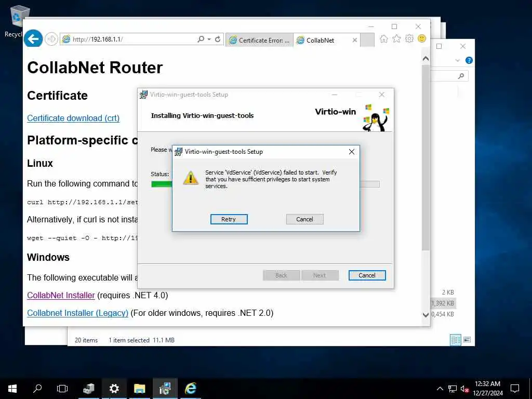Go back with Internet Explorer's back arrow
Viewport: 532px width, 399px height.
(33, 39)
